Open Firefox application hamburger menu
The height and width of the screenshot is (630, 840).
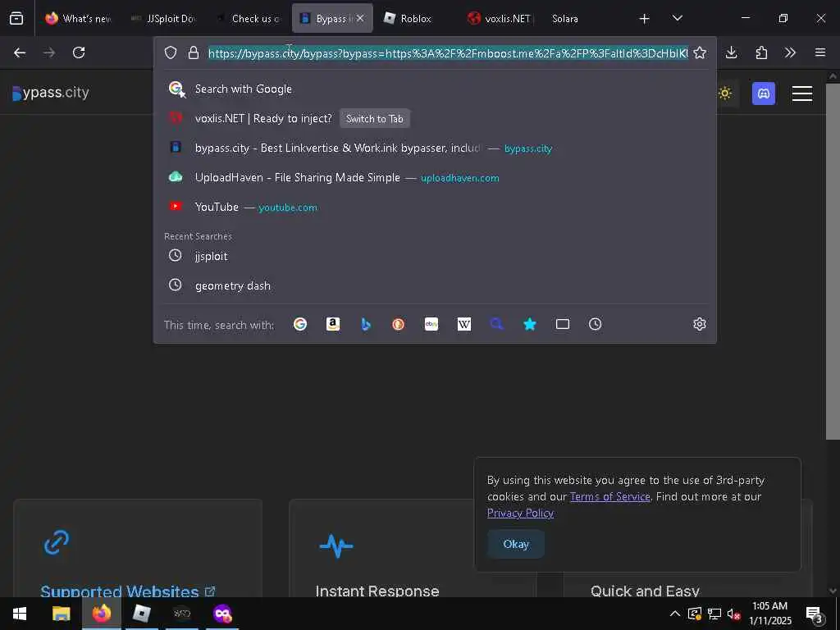click(x=820, y=52)
